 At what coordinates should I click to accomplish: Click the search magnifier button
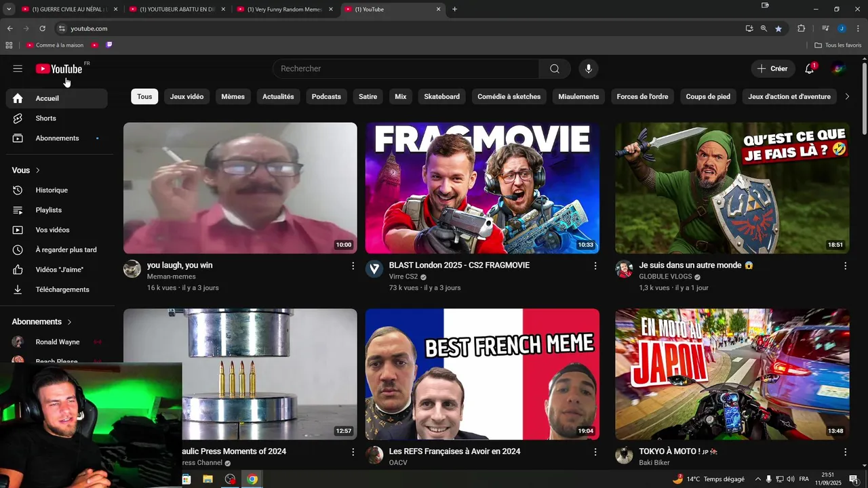tap(555, 68)
